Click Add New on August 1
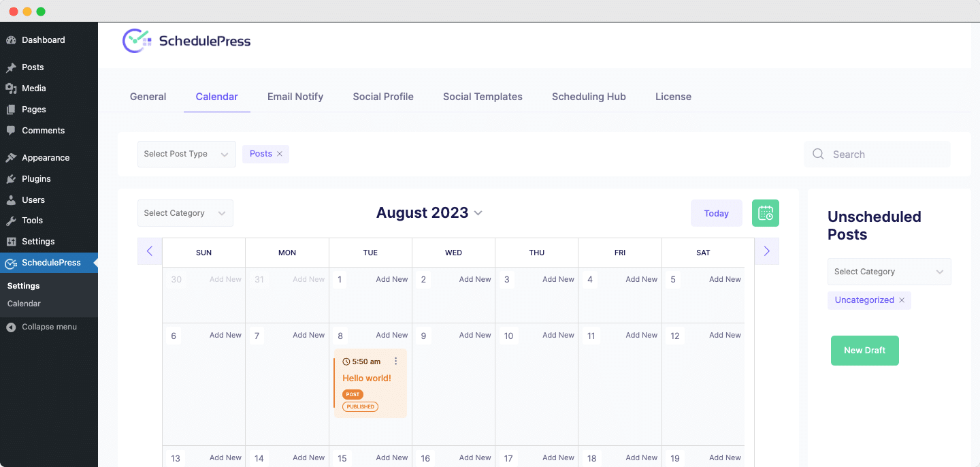980x467 pixels. pyautogui.click(x=392, y=279)
